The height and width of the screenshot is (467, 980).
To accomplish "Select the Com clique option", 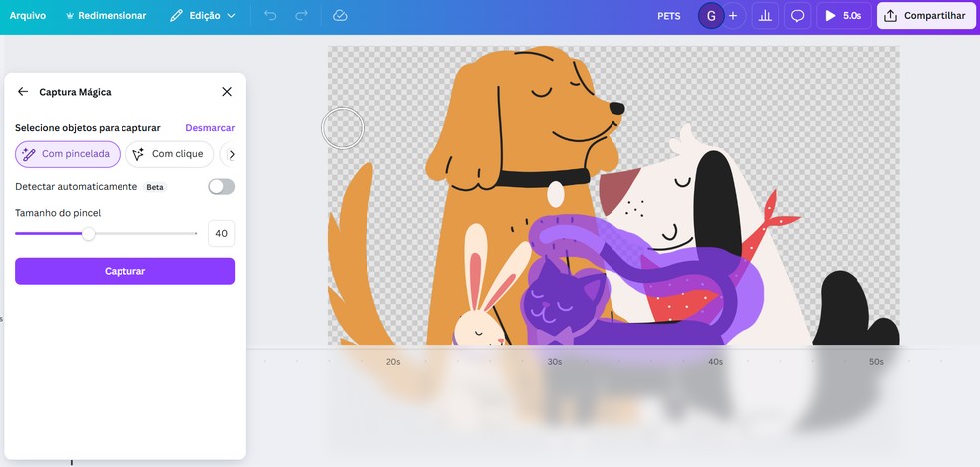I will 169,154.
